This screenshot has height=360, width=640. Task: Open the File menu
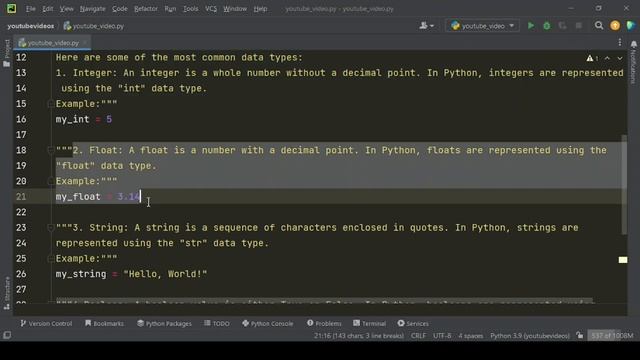(31, 9)
